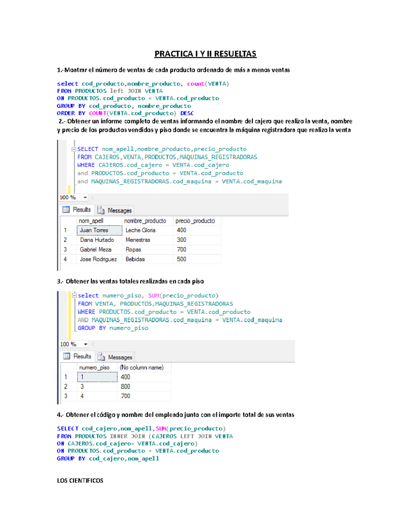Image resolution: width=411 pixels, height=532 pixels.
Task: Collapse the select numero_piso query outline
Action: [x=74, y=295]
